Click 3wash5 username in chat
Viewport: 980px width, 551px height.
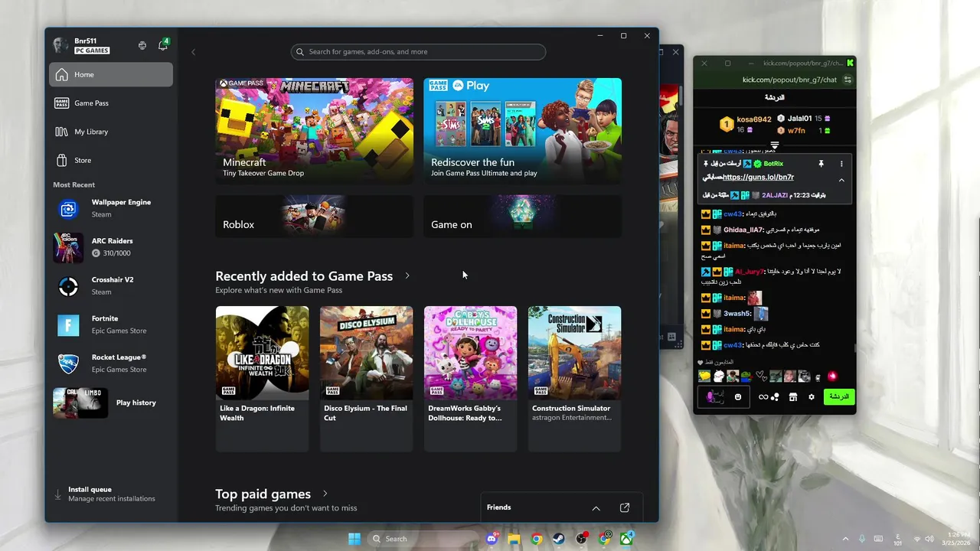point(737,314)
